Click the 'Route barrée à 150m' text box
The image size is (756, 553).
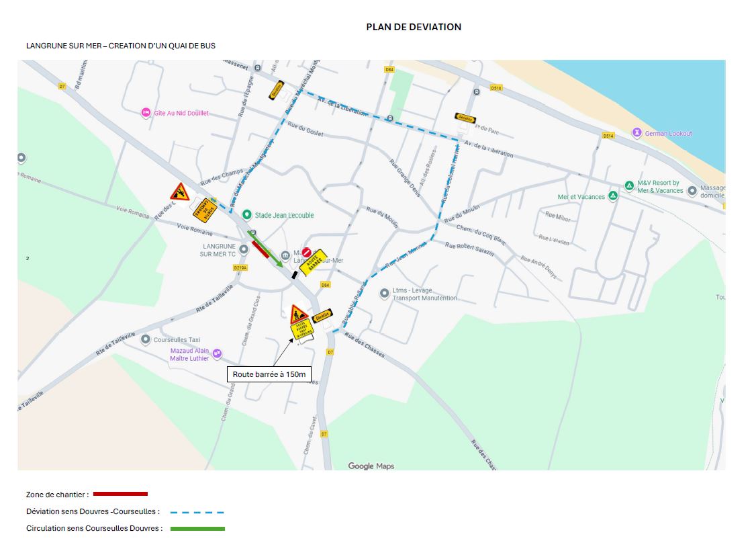click(269, 374)
